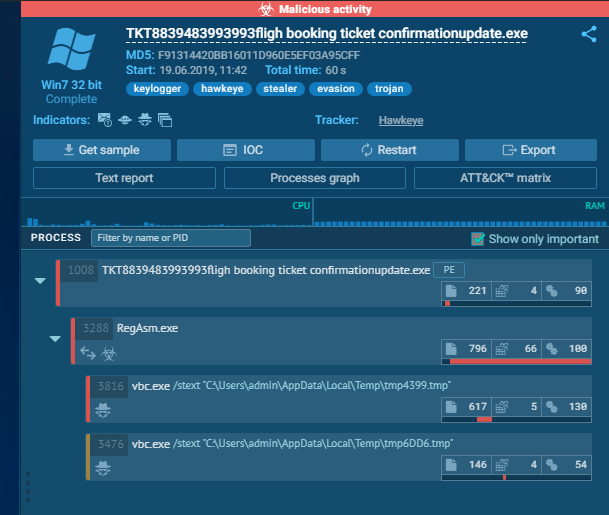Click the Restart button
Screen dimensions: 609x515
(390, 150)
